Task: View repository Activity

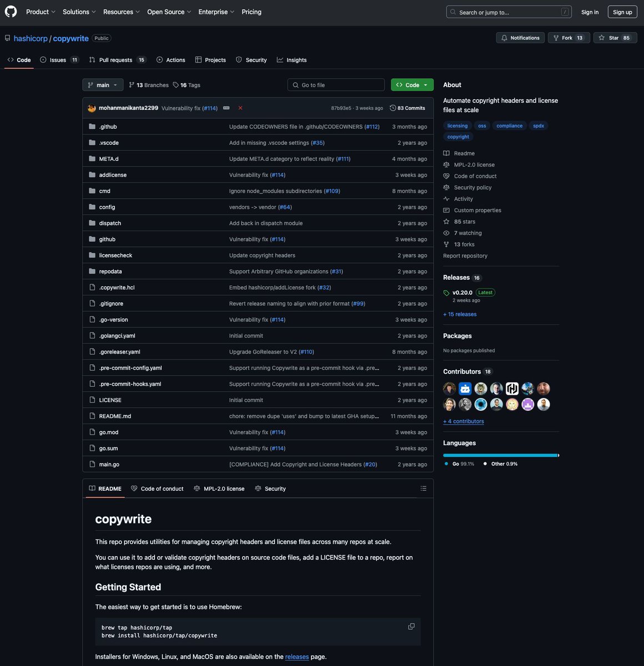Action: [x=458, y=199]
